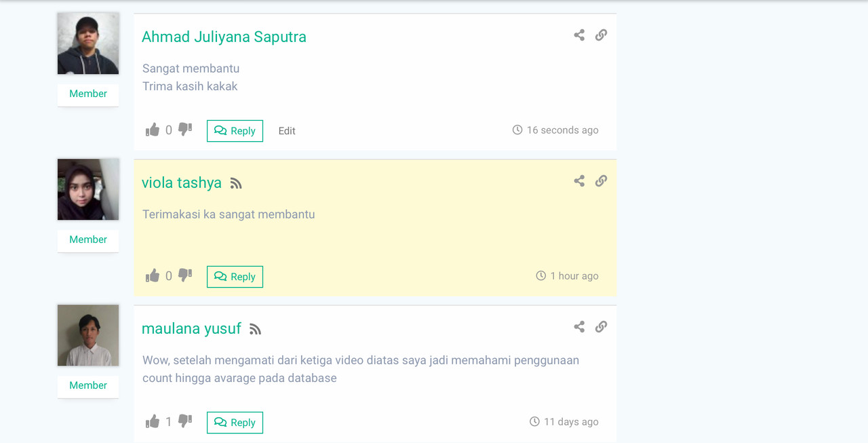Open viola tashya's profile name
This screenshot has width=868, height=443.
(x=182, y=182)
